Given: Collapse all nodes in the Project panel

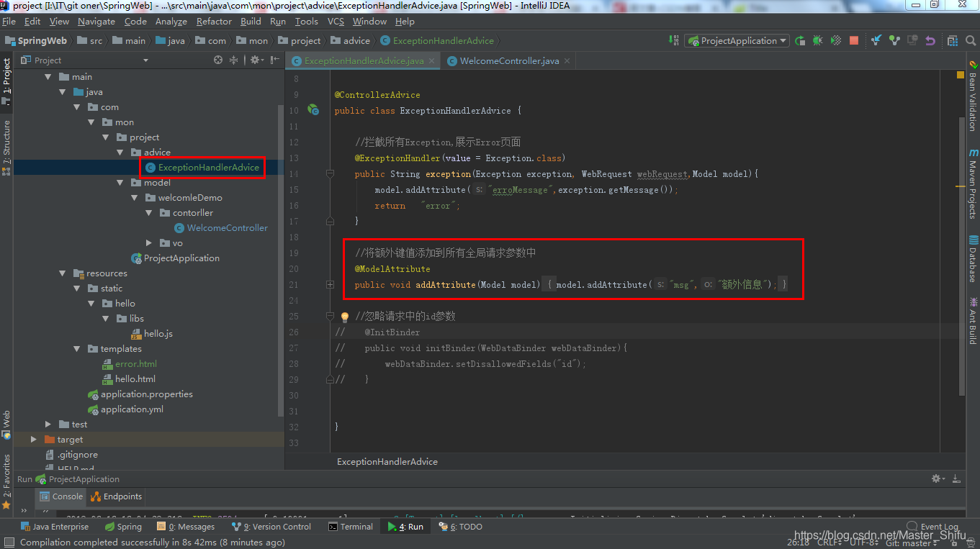Looking at the screenshot, I should point(233,60).
